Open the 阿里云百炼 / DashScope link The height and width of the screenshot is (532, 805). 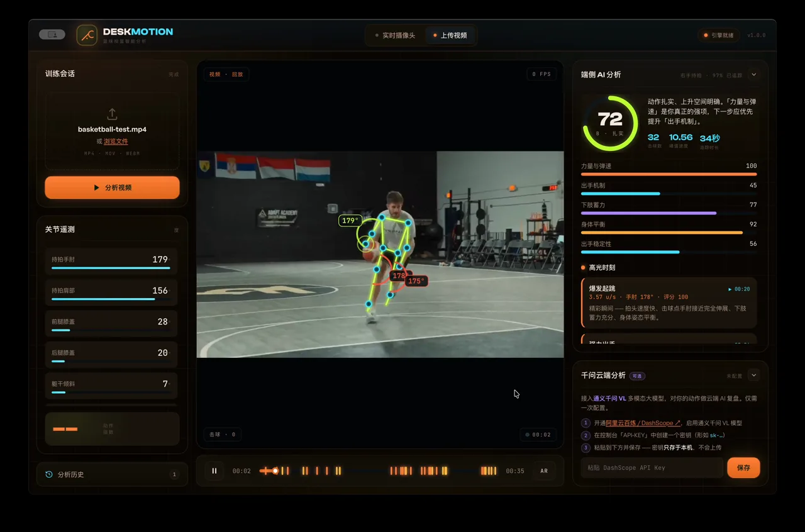[643, 423]
